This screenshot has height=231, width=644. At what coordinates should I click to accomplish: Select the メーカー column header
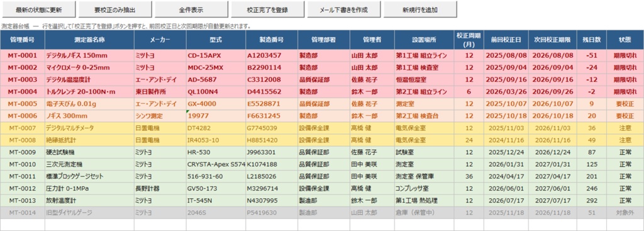click(x=160, y=40)
